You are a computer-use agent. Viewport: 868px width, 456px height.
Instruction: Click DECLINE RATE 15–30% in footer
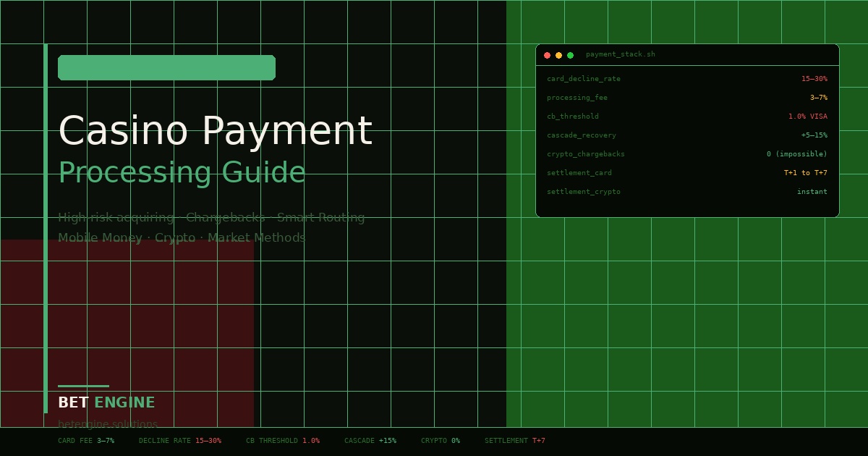point(180,441)
